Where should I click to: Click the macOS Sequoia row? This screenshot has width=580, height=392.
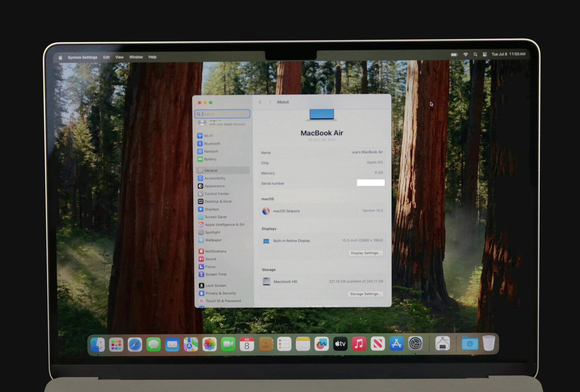pyautogui.click(x=322, y=211)
